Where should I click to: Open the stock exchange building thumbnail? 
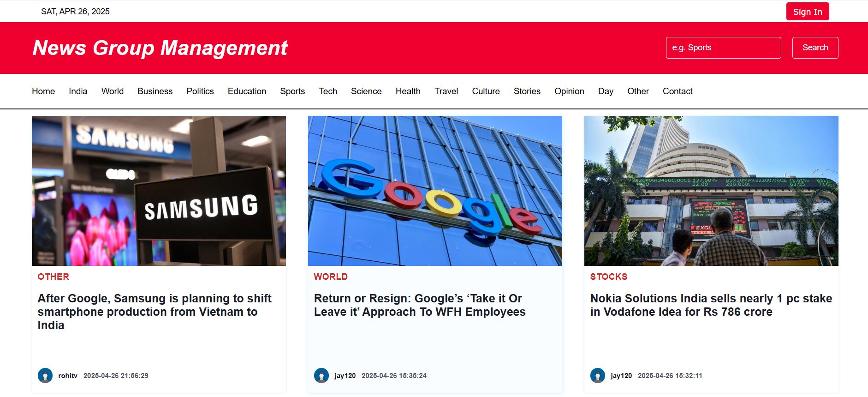pyautogui.click(x=711, y=191)
